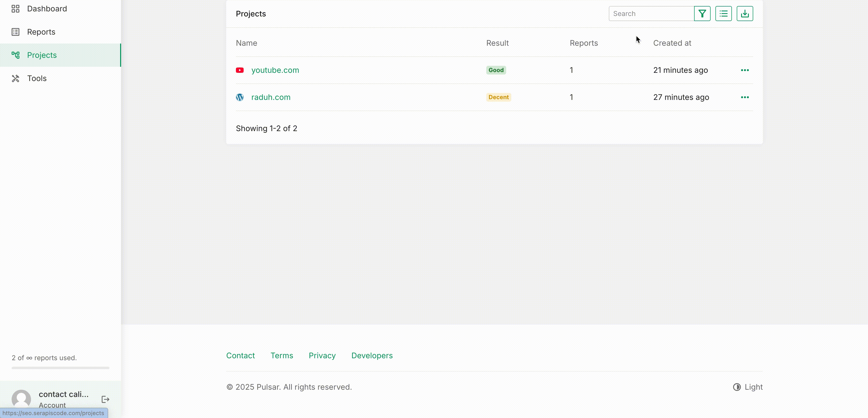The width and height of the screenshot is (868, 418).
Task: Click the export download icon button
Action: pos(745,14)
